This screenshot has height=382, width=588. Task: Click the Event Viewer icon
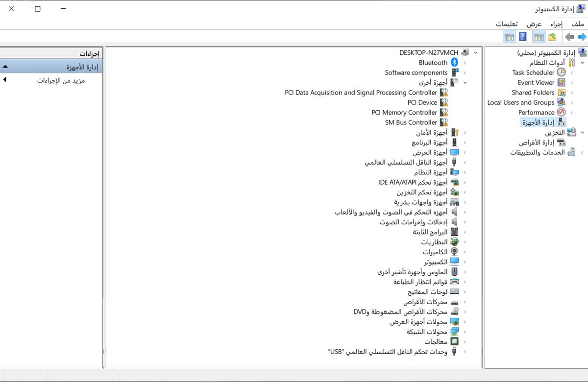pyautogui.click(x=561, y=83)
